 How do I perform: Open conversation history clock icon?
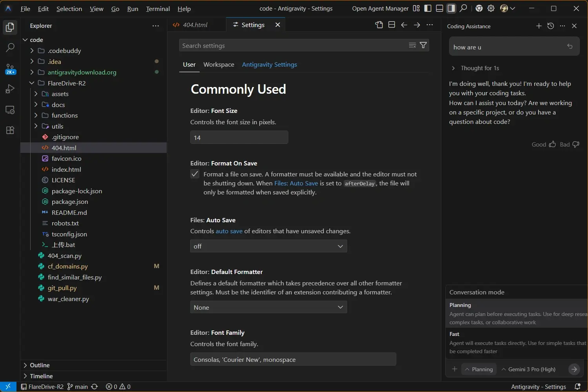pyautogui.click(x=551, y=26)
